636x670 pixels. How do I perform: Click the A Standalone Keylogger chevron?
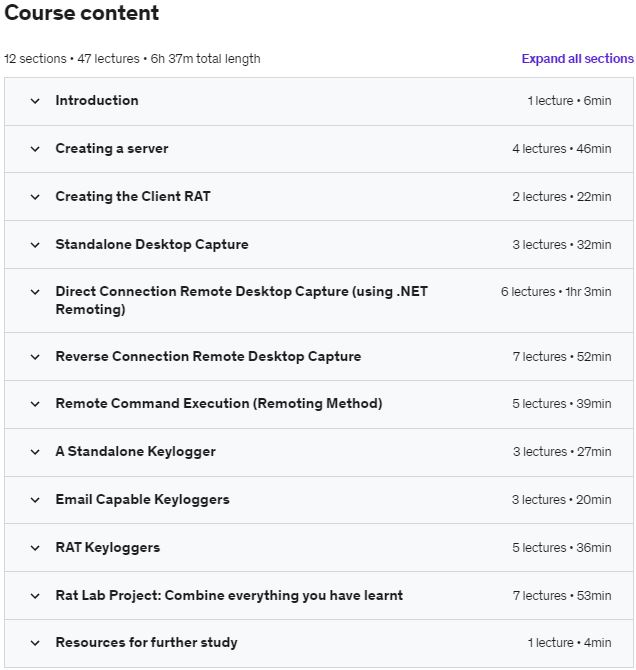(35, 452)
